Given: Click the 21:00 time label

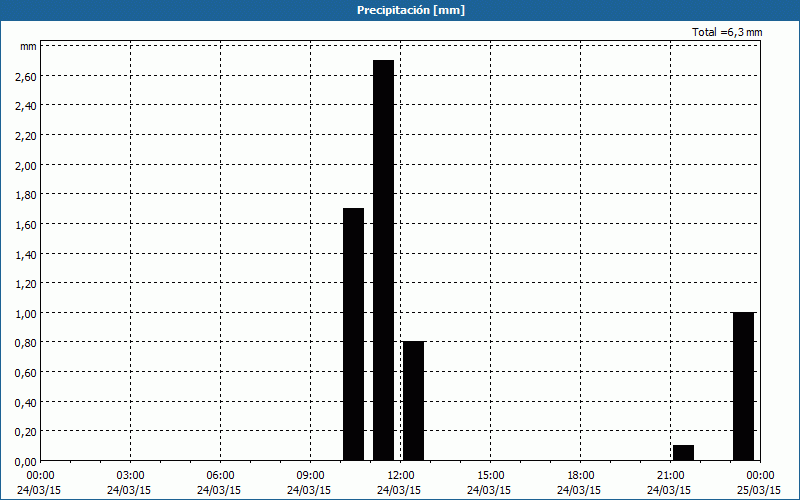Looking at the screenshot, I should coord(670,476).
